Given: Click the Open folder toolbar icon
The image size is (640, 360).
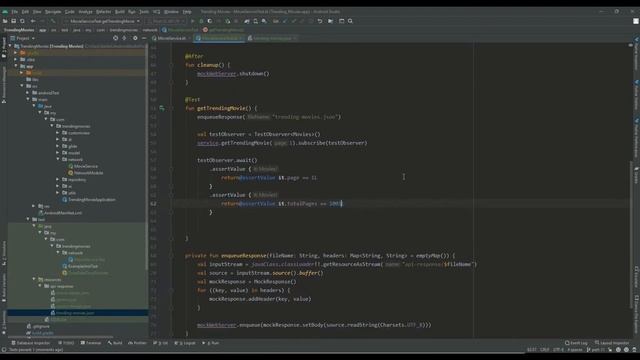Looking at the screenshot, I should pos(5,21).
